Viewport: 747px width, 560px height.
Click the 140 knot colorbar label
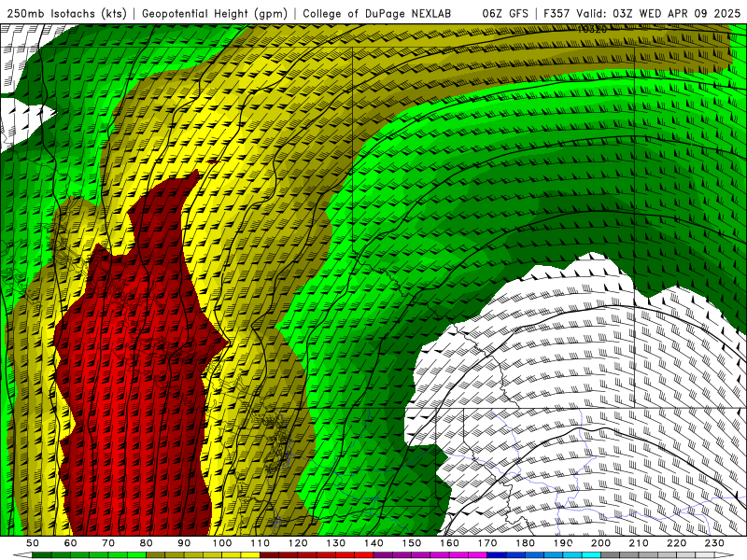click(x=373, y=543)
